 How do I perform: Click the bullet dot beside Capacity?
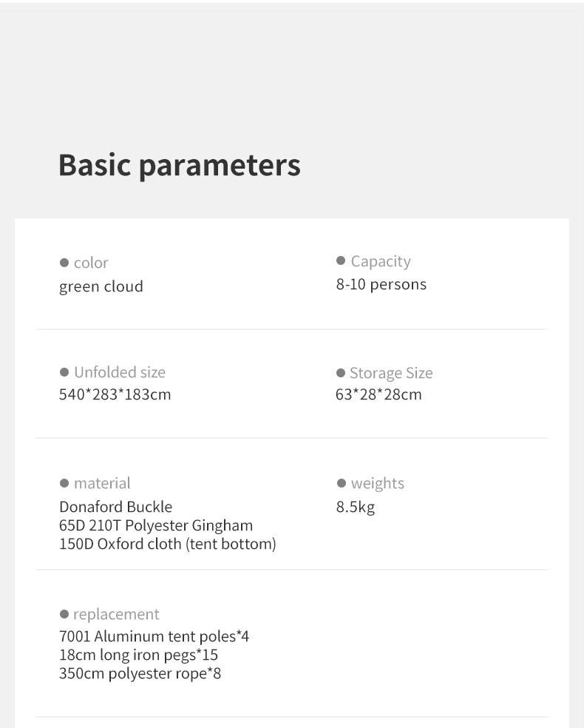click(x=341, y=260)
